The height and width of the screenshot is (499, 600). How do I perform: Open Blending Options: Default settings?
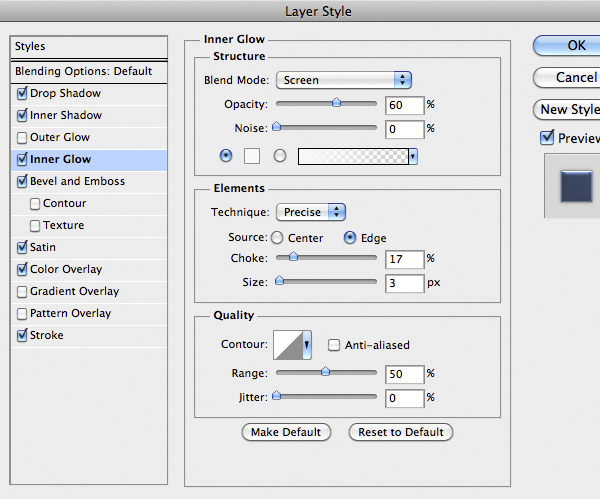point(83,72)
